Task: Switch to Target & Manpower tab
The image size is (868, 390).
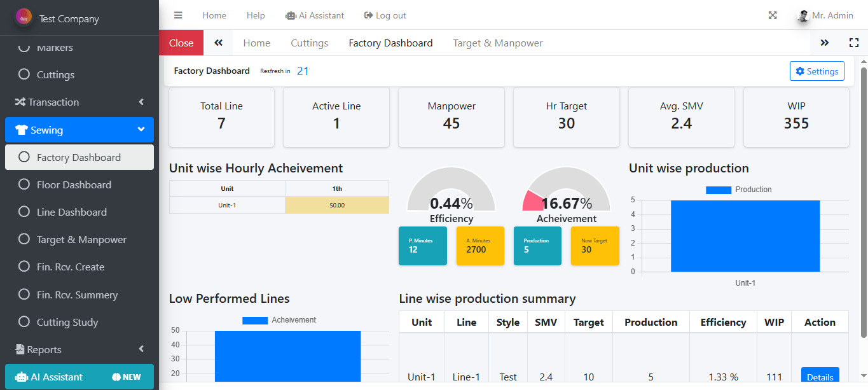Action: pos(498,43)
